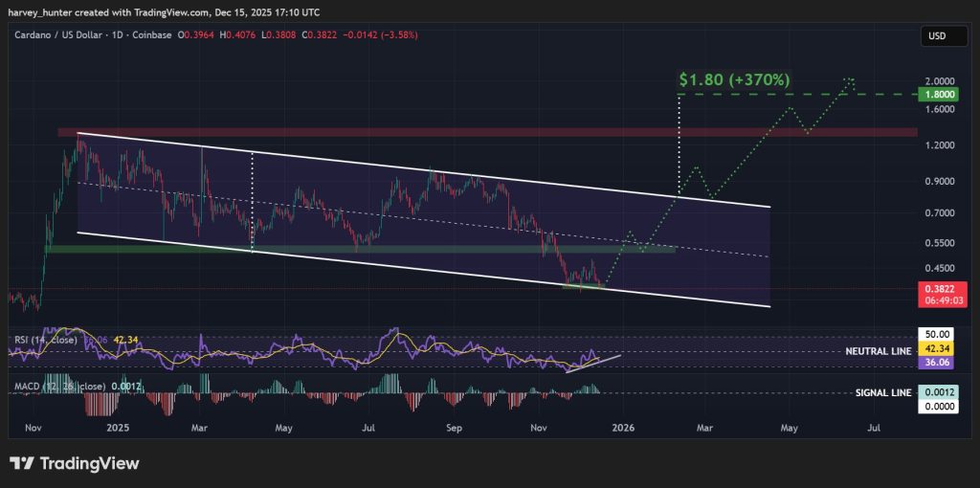
Task: Click the purple 36.06 RSI axis value
Action: (x=934, y=364)
